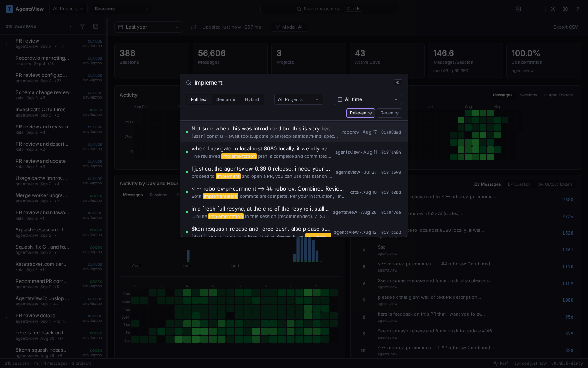Screen dimensions: 588x368
Task: Open result 'Not sure when this was introduced'
Action: (x=294, y=132)
